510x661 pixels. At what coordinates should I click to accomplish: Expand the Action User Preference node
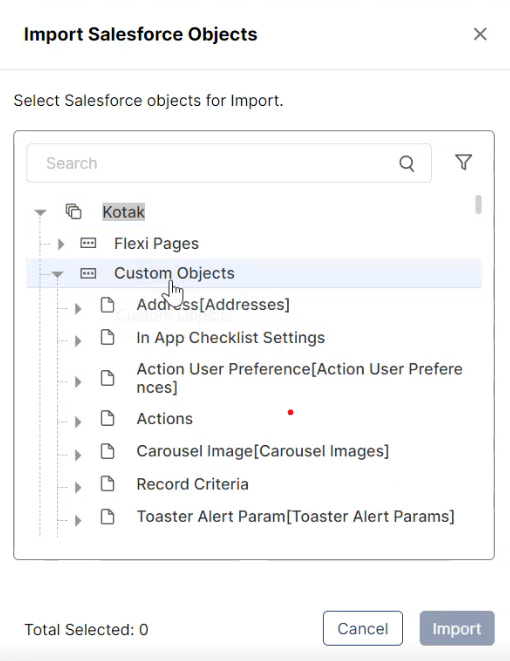click(78, 382)
